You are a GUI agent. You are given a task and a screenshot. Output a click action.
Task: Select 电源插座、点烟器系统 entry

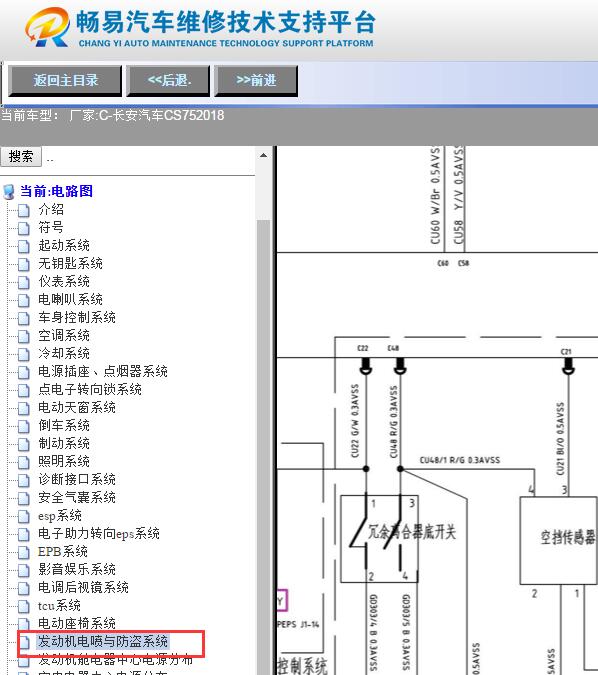tap(102, 372)
